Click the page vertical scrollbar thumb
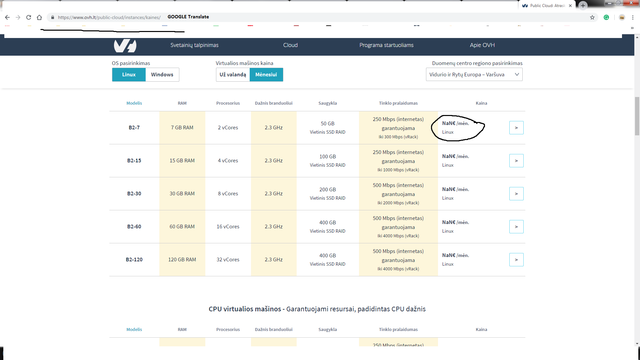Image resolution: width=640 pixels, height=360 pixels. (x=637, y=116)
